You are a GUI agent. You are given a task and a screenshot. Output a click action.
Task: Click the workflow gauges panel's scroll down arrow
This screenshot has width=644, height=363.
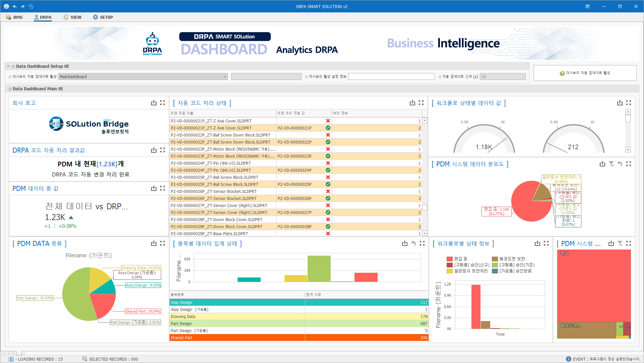(x=628, y=150)
